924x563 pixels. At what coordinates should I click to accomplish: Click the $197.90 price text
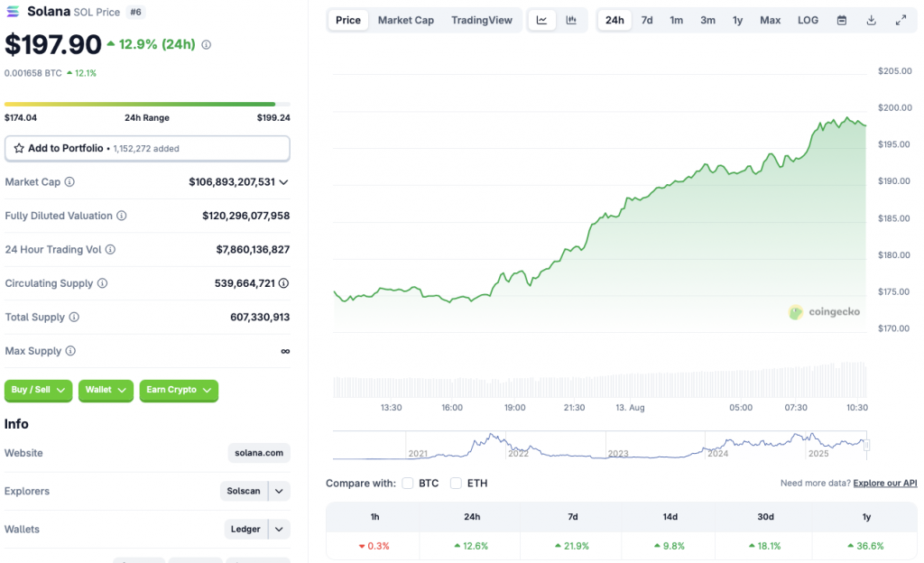(53, 45)
